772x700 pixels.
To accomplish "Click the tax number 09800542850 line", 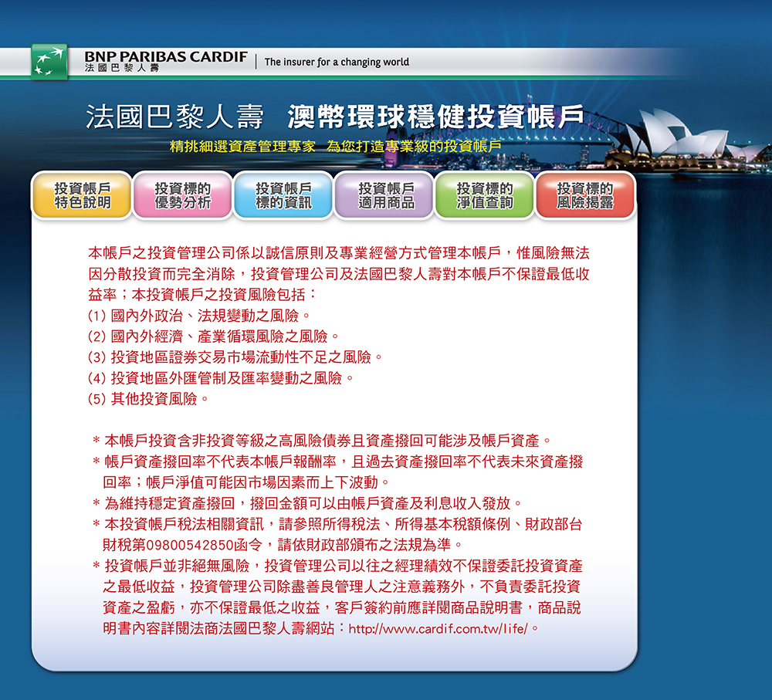I will coord(283,545).
